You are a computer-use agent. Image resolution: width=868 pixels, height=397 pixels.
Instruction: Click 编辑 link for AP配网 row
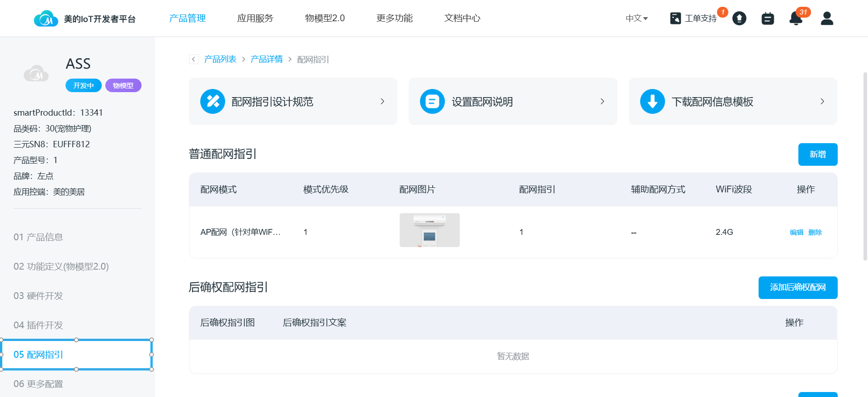(x=796, y=233)
